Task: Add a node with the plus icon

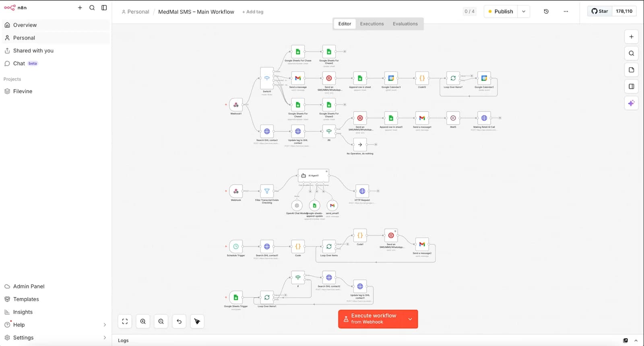Action: [x=631, y=37]
